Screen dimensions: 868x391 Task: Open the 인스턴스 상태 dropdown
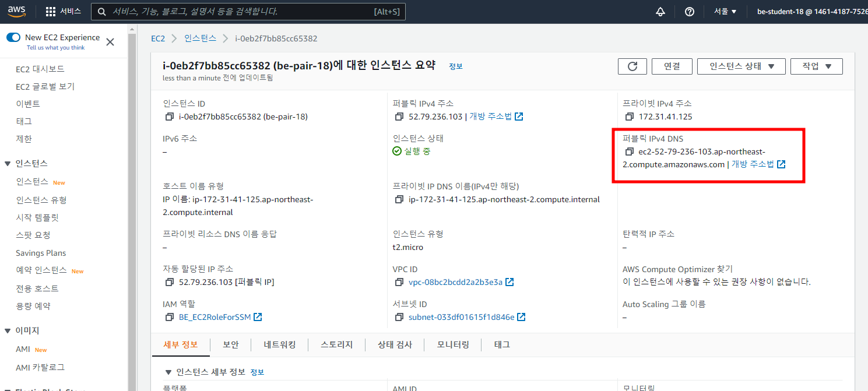[x=742, y=66]
